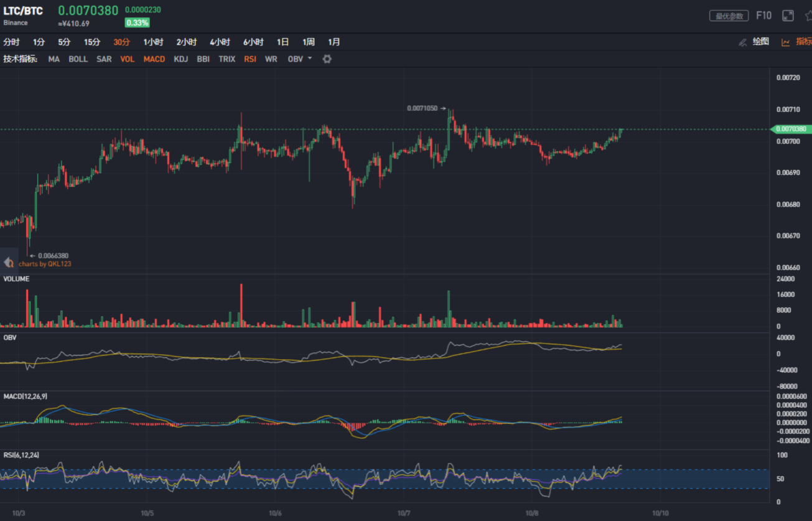Open the 指标 indicators panel
This screenshot has height=521, width=812.
(x=804, y=42)
